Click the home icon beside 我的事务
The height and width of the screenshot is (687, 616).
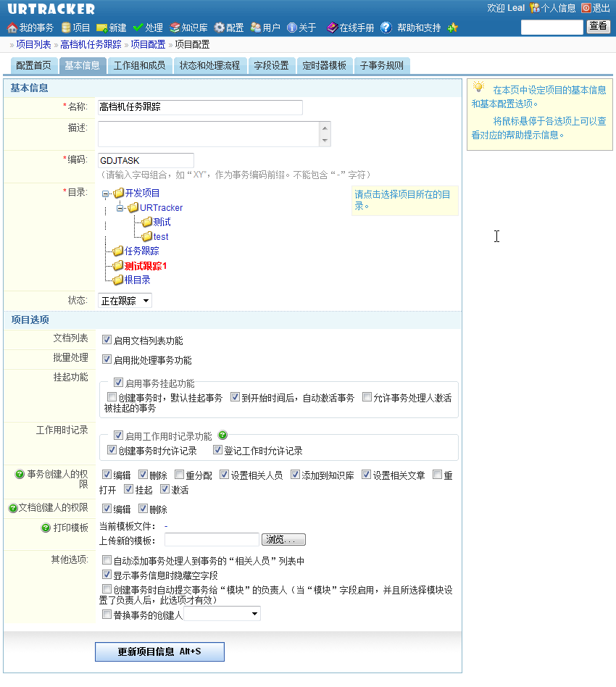[x=12, y=28]
